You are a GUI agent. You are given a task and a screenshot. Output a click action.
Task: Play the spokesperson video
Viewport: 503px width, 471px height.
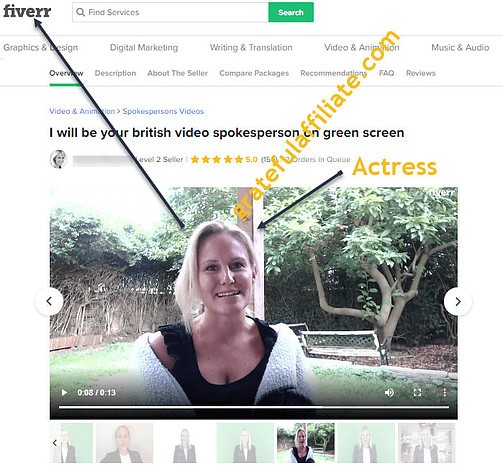[64, 393]
